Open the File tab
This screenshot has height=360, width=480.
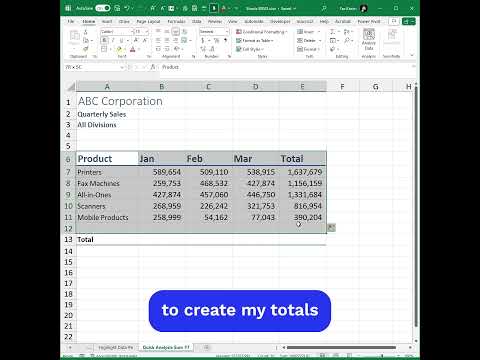click(71, 21)
